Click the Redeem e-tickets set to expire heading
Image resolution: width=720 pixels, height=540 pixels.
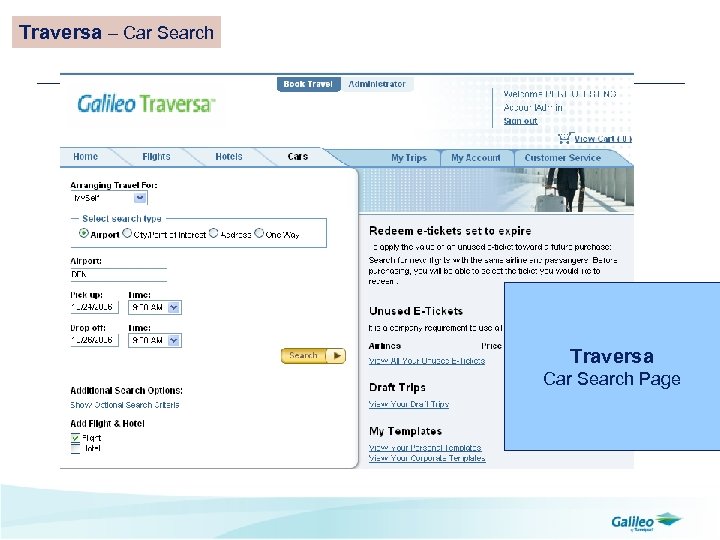click(x=450, y=231)
